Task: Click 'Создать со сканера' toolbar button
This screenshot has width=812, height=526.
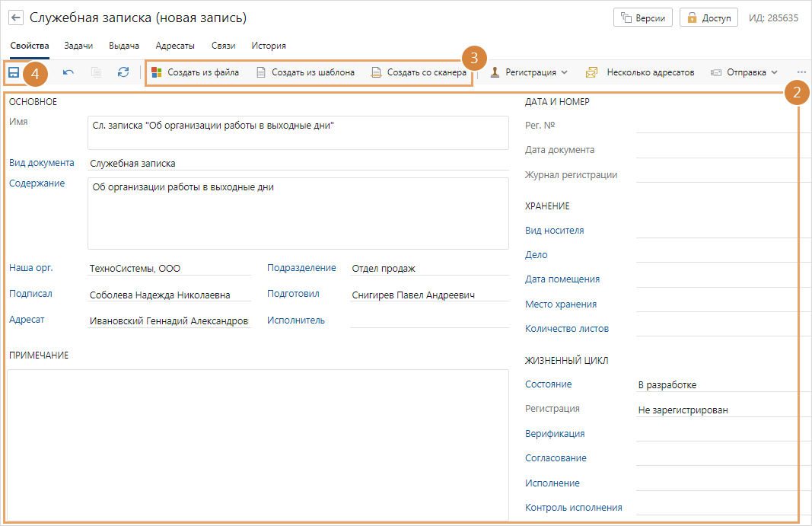Action: pyautogui.click(x=419, y=72)
